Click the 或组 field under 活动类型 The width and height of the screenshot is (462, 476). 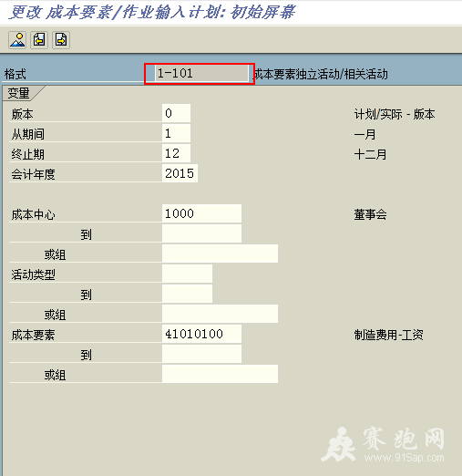coord(220,314)
